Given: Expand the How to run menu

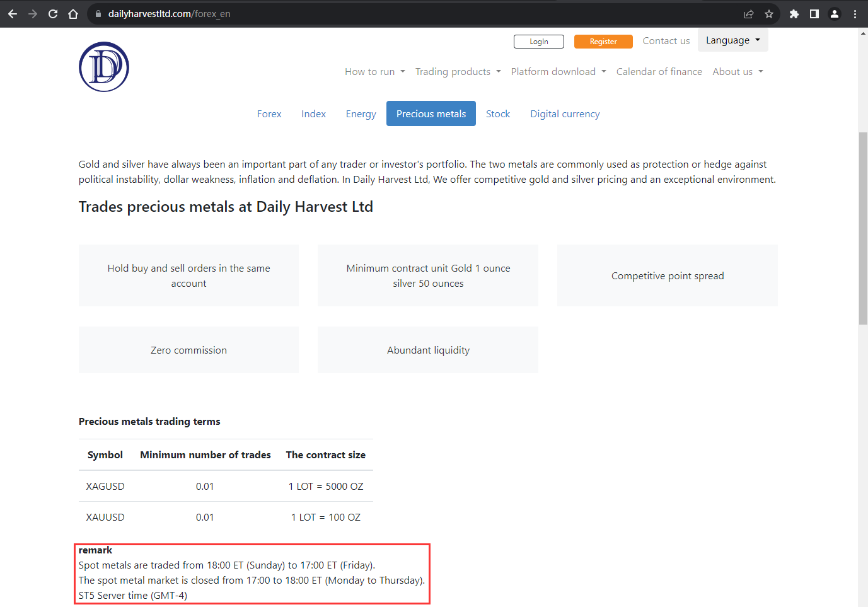Looking at the screenshot, I should pyautogui.click(x=375, y=72).
